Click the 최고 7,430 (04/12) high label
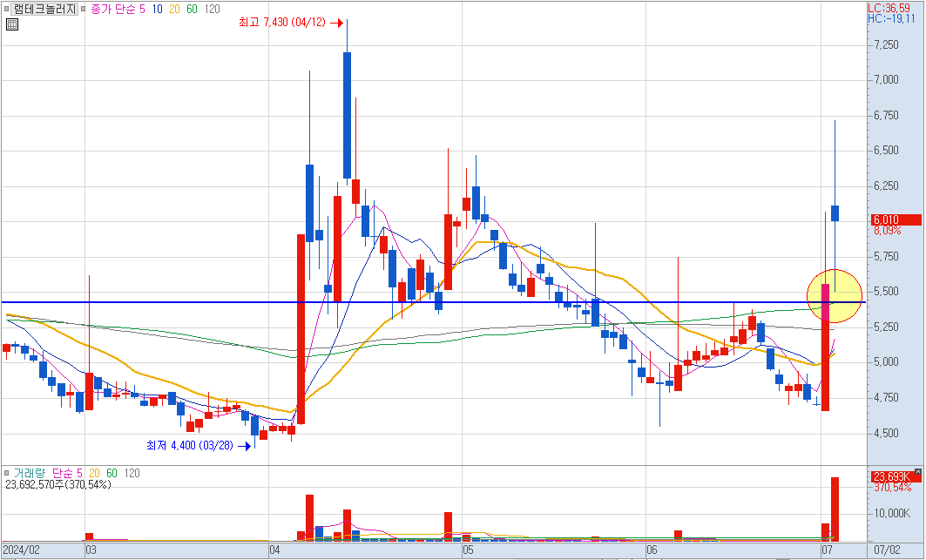 [281, 23]
